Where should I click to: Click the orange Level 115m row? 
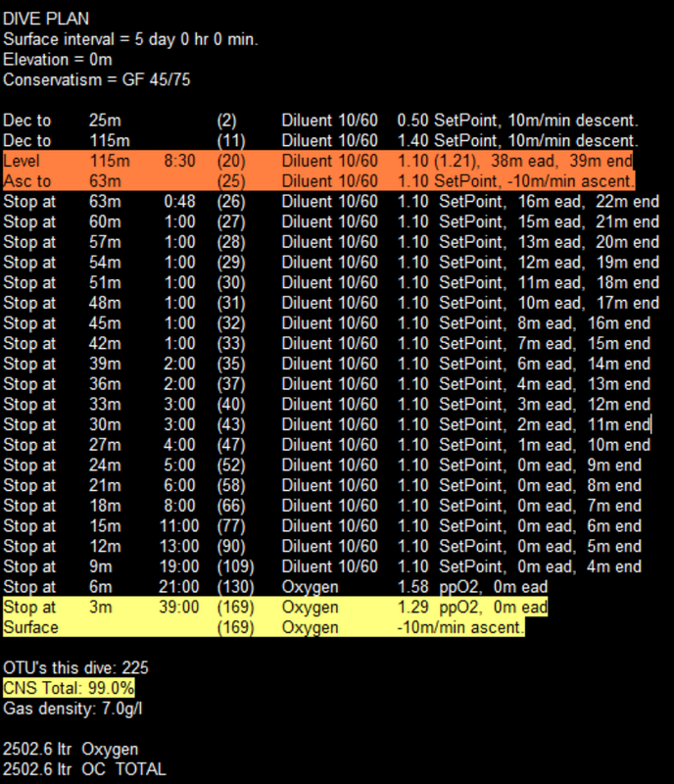click(x=318, y=161)
